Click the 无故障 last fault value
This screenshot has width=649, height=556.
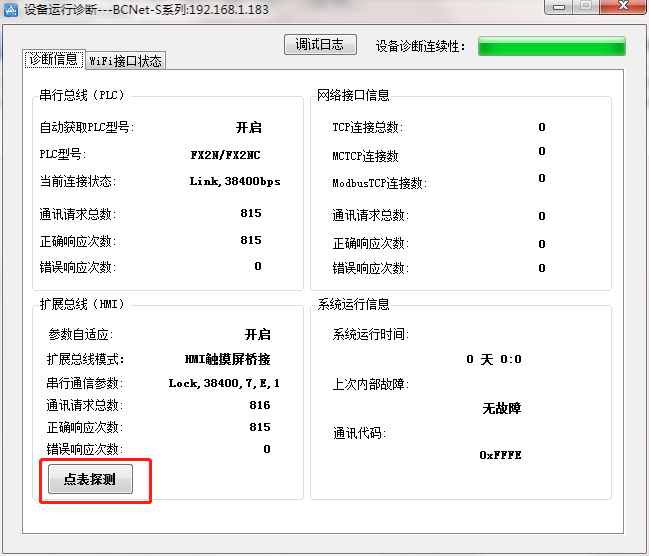(501, 408)
